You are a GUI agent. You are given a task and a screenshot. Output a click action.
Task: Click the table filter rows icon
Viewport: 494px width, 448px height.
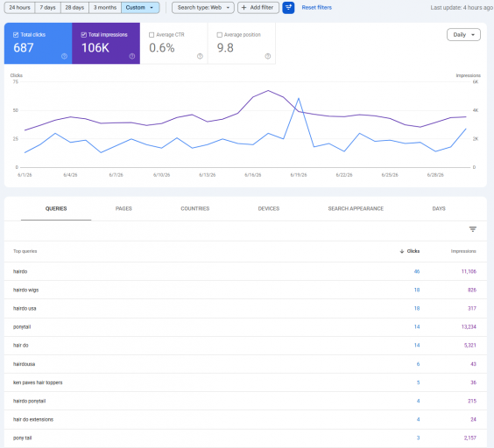click(x=473, y=229)
